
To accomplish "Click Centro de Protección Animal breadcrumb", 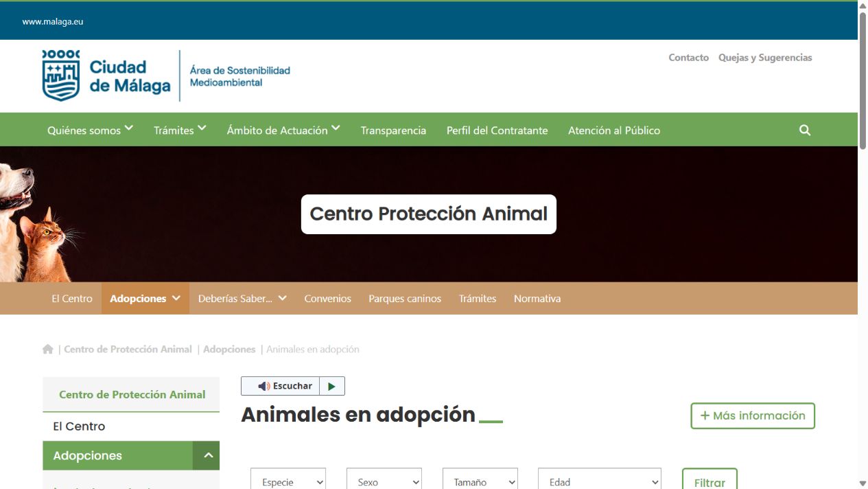I will (x=128, y=349).
